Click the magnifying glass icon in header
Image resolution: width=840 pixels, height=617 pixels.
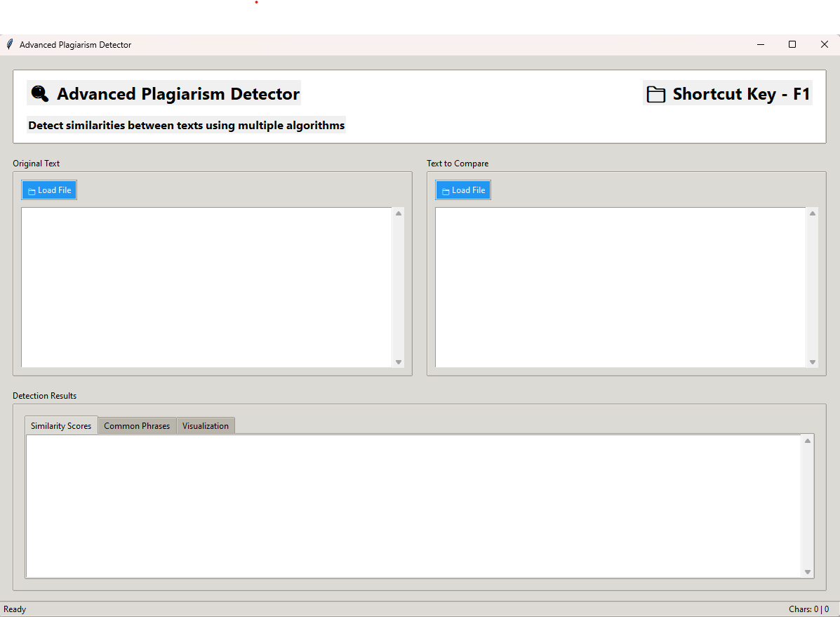coord(40,93)
